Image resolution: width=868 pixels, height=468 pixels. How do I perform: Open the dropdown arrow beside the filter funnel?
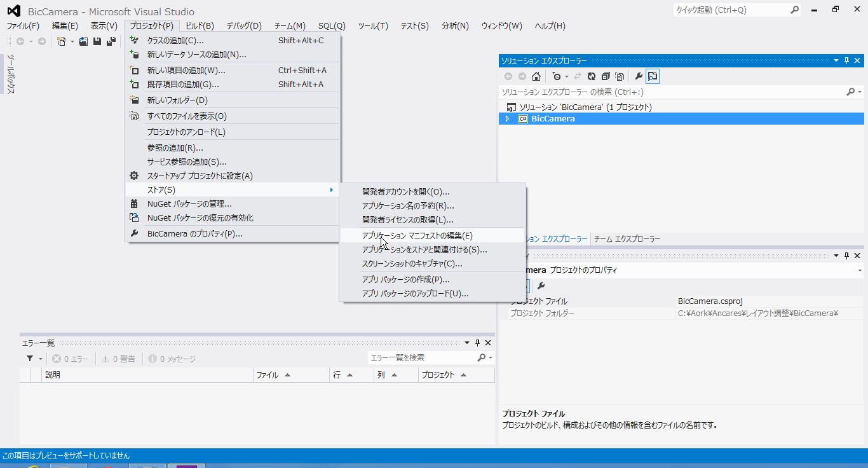[x=40, y=359]
